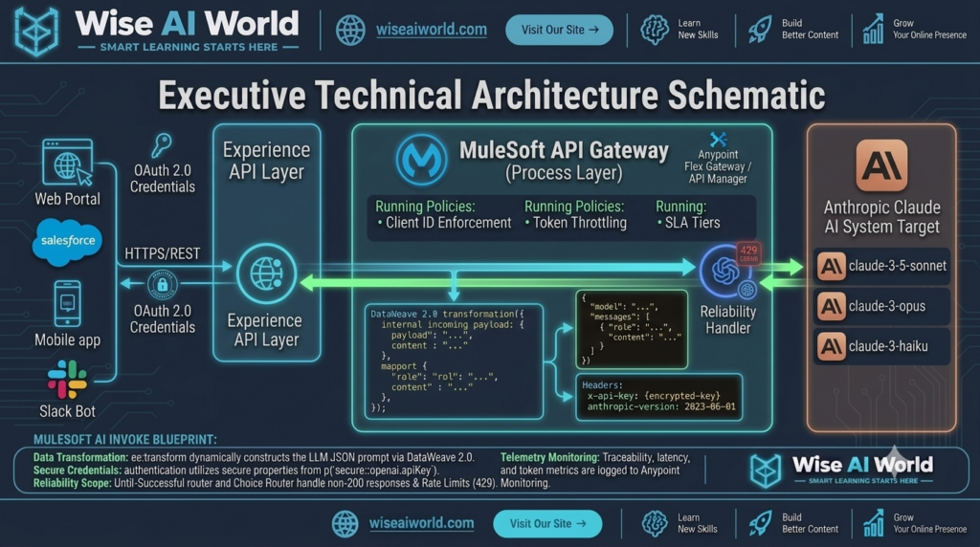The height and width of the screenshot is (547, 980).
Task: Click the brain icon for Learn New Skills in header
Action: coord(655,30)
